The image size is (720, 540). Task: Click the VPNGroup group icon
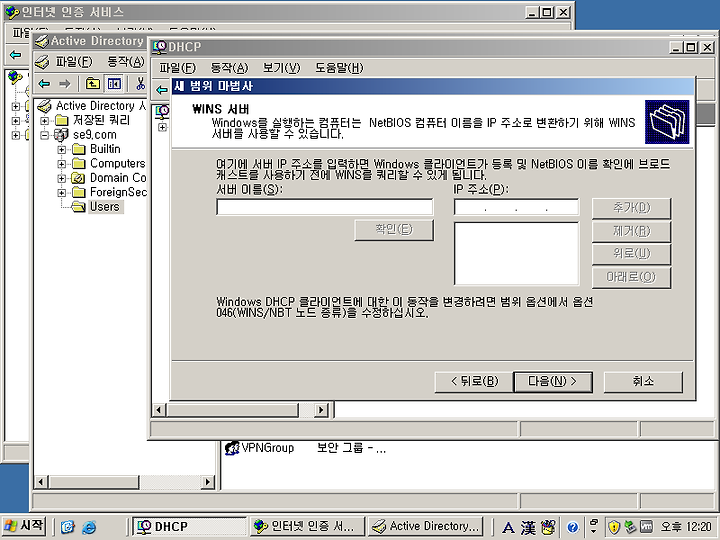coord(232,448)
